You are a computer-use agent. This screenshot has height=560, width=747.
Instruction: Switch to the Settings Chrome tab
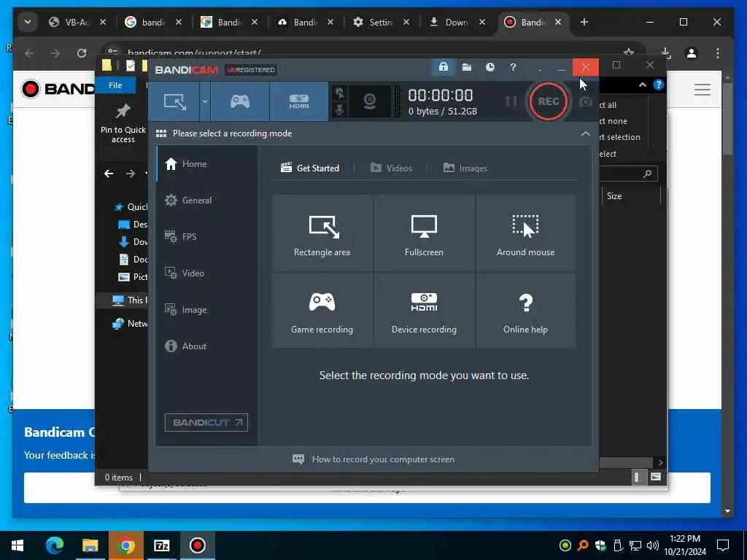pyautogui.click(x=381, y=22)
